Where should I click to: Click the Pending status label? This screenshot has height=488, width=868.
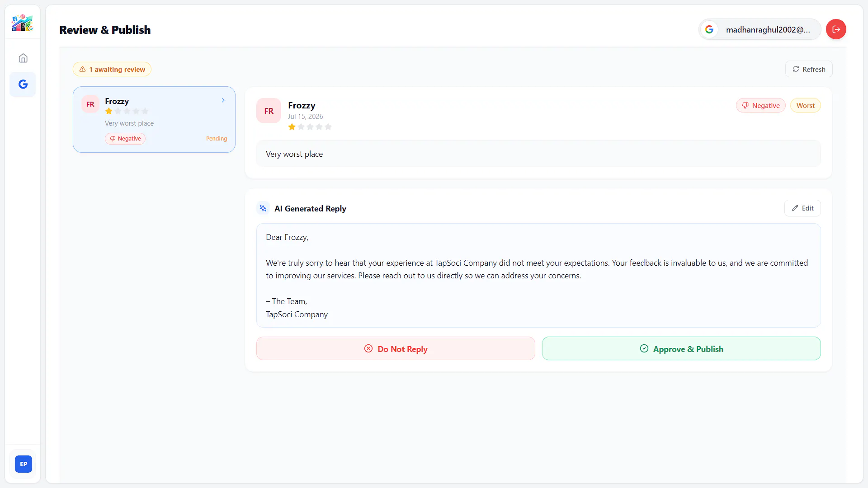(217, 139)
